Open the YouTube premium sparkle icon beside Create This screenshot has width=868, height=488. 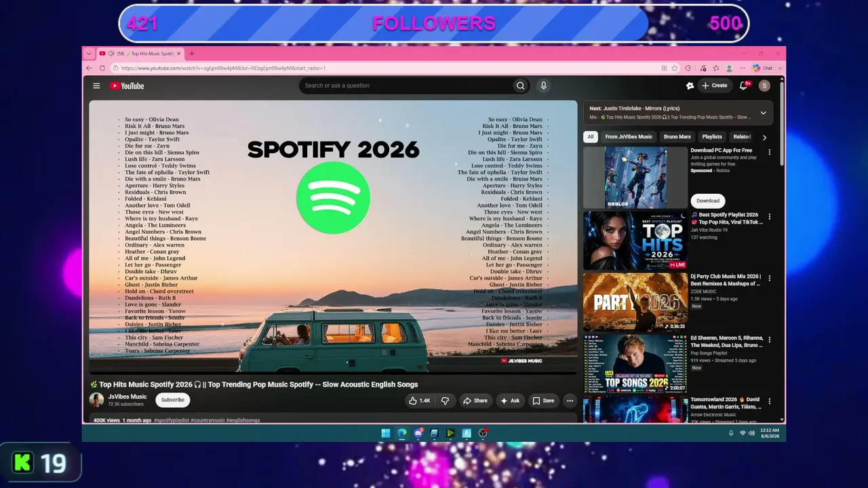click(690, 85)
